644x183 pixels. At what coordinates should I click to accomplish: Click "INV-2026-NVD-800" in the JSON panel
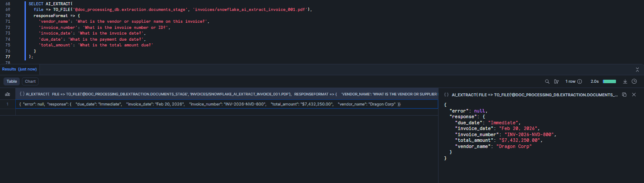pos(528,134)
